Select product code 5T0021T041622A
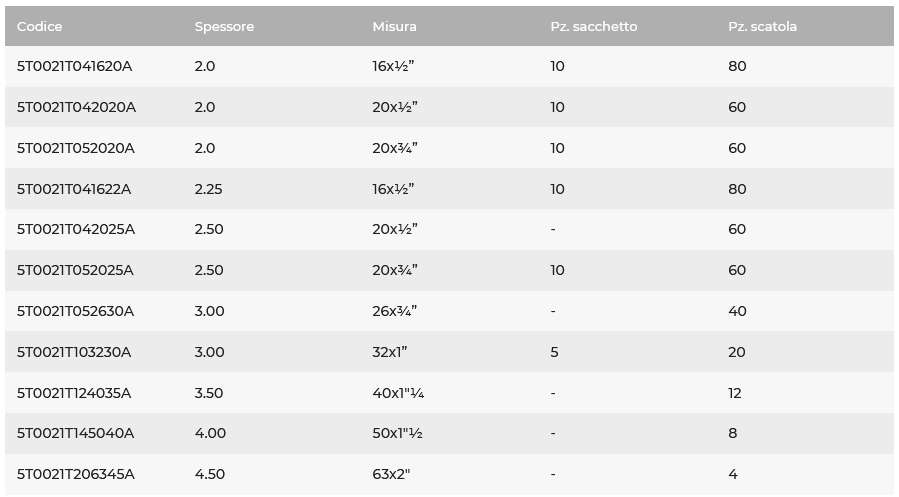 pyautogui.click(x=74, y=189)
